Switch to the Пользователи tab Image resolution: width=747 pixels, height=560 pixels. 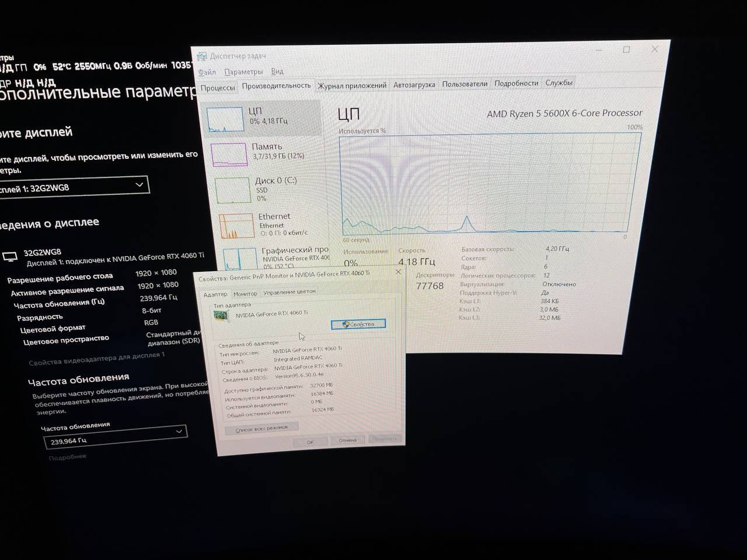point(465,84)
